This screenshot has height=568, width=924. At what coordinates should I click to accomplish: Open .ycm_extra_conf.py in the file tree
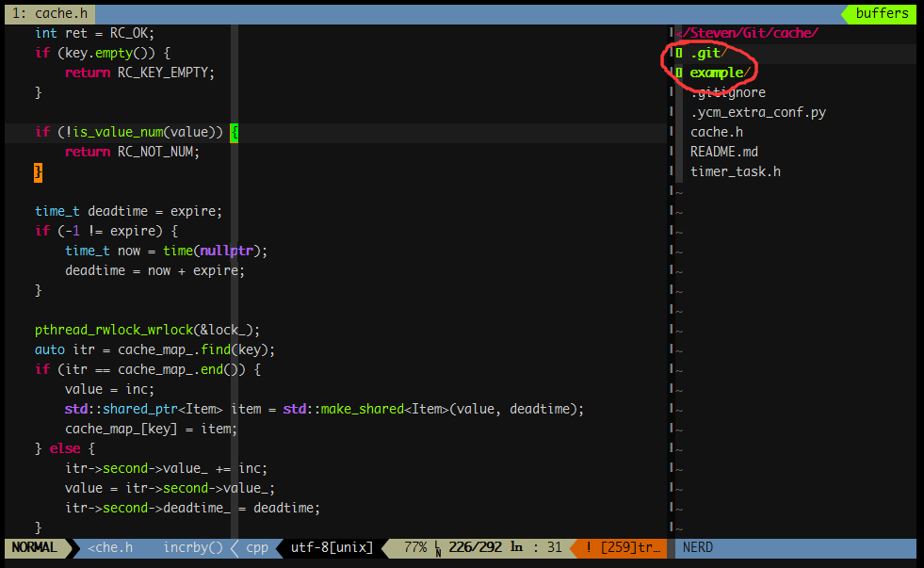pos(758,112)
